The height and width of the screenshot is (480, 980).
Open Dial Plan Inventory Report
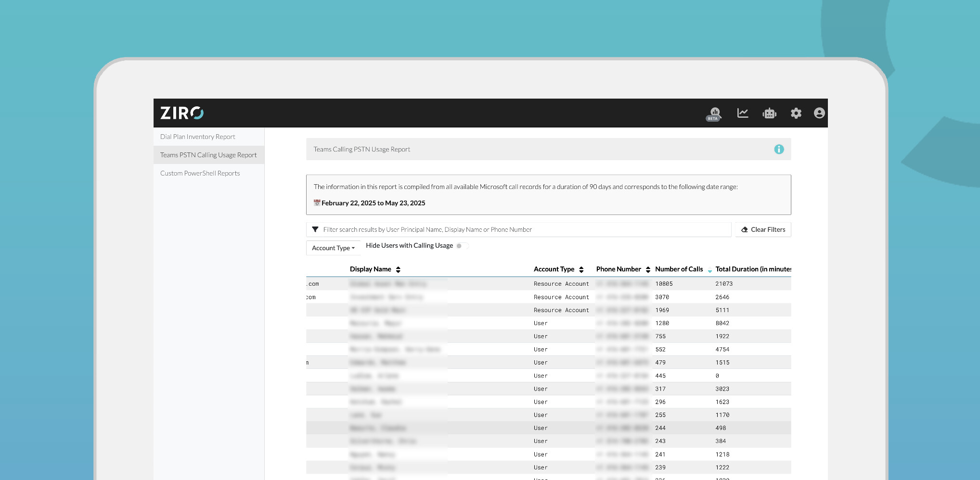pos(198,137)
